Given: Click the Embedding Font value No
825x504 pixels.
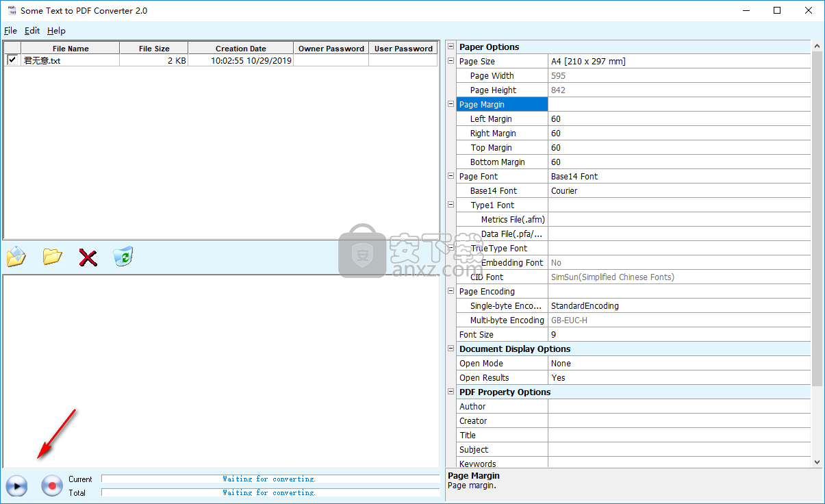Looking at the screenshot, I should [679, 262].
